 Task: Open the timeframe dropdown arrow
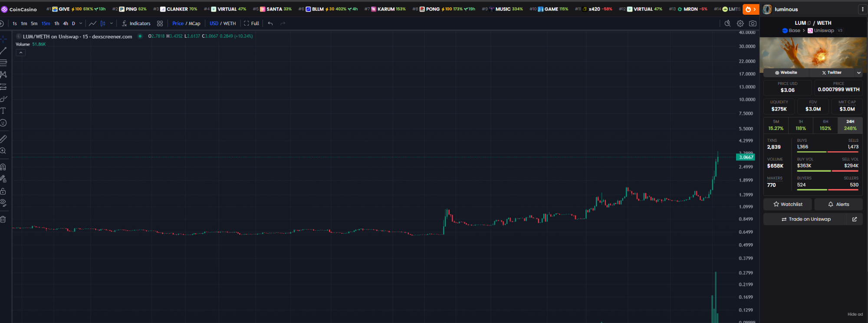81,23
